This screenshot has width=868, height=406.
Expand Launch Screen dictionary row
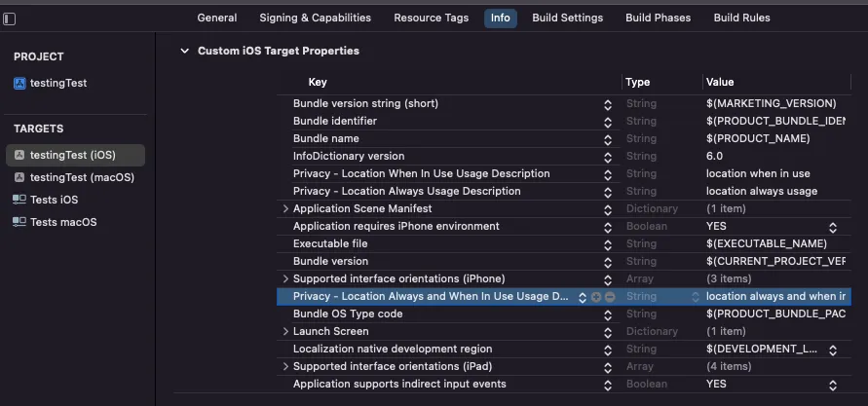pos(285,331)
